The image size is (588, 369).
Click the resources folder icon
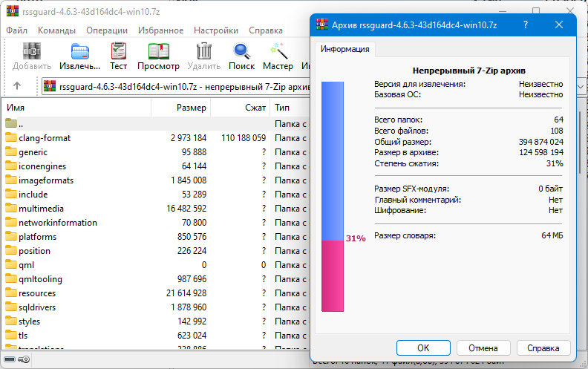click(11, 293)
